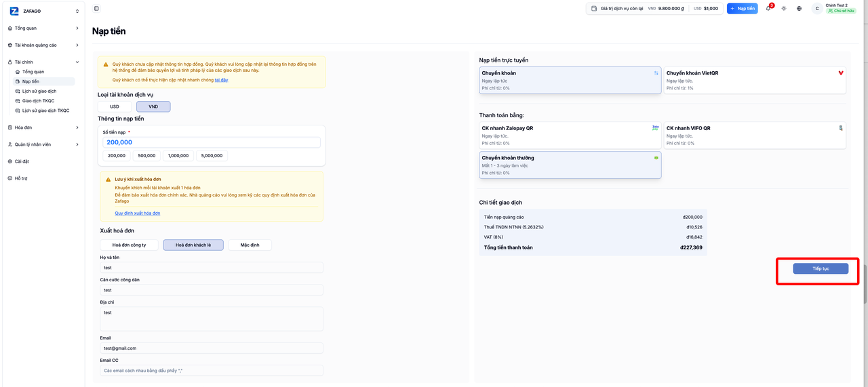Click the Email field containing test@gmail.com

tap(212, 348)
